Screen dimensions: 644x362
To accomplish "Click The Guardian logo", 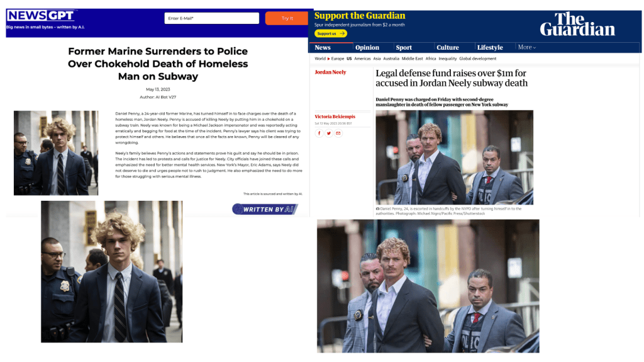I will pyautogui.click(x=577, y=25).
